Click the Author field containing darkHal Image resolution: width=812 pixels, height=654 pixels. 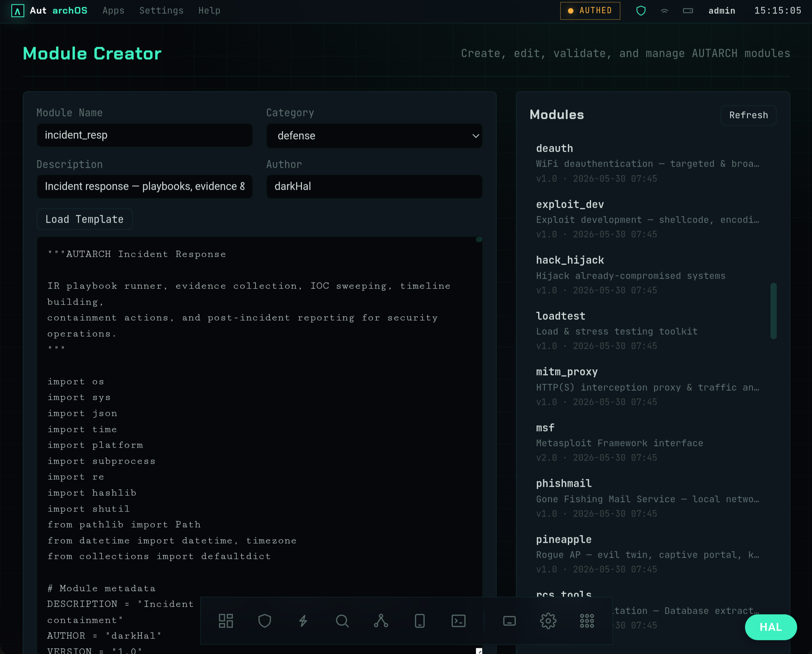374,187
